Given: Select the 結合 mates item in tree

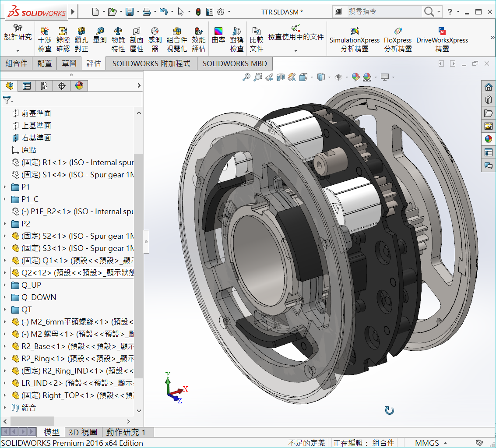Looking at the screenshot, I should (x=28, y=408).
